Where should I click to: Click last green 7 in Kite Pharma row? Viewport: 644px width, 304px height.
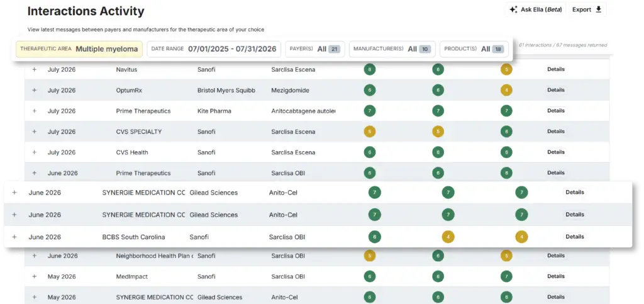pos(506,111)
